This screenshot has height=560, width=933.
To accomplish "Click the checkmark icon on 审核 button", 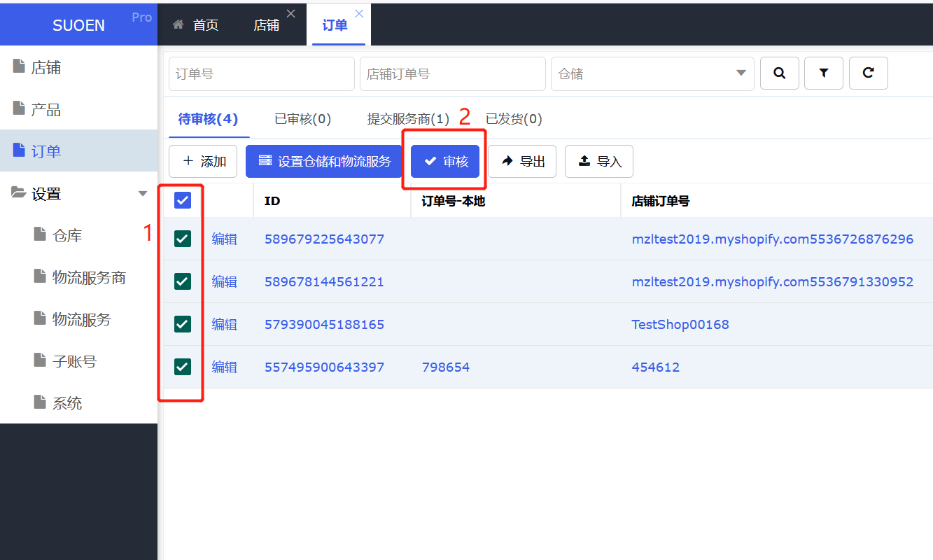I will click(430, 161).
